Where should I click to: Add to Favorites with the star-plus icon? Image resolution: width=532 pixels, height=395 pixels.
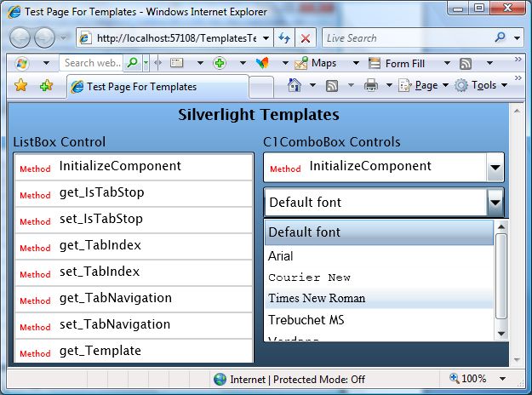click(x=47, y=85)
